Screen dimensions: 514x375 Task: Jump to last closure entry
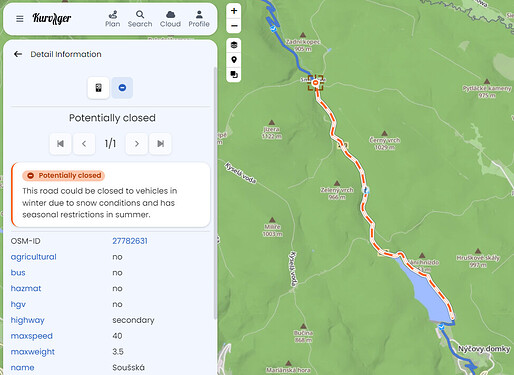tap(160, 144)
